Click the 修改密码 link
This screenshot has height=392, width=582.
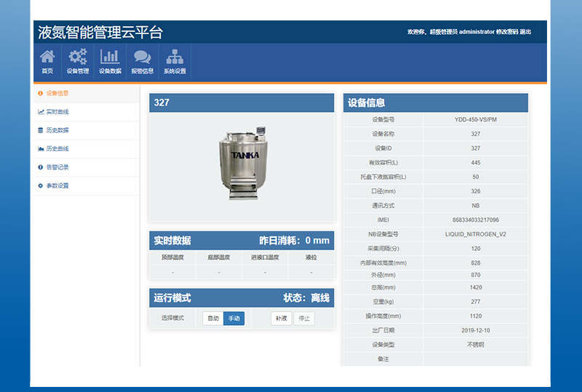(507, 32)
